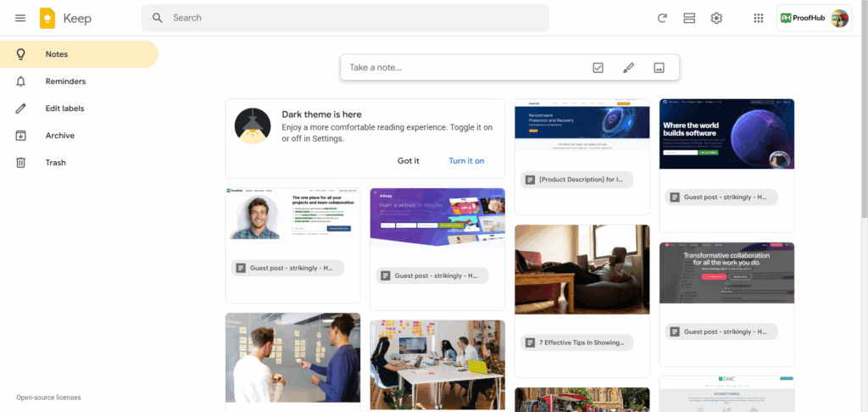Open the team meeting table photo
Viewport: 868px width, 412px height.
tap(437, 365)
